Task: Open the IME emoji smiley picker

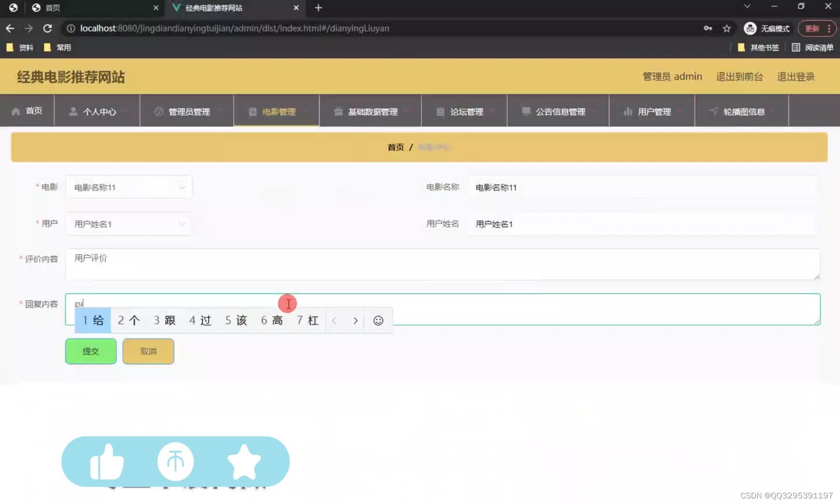Action: [378, 321]
